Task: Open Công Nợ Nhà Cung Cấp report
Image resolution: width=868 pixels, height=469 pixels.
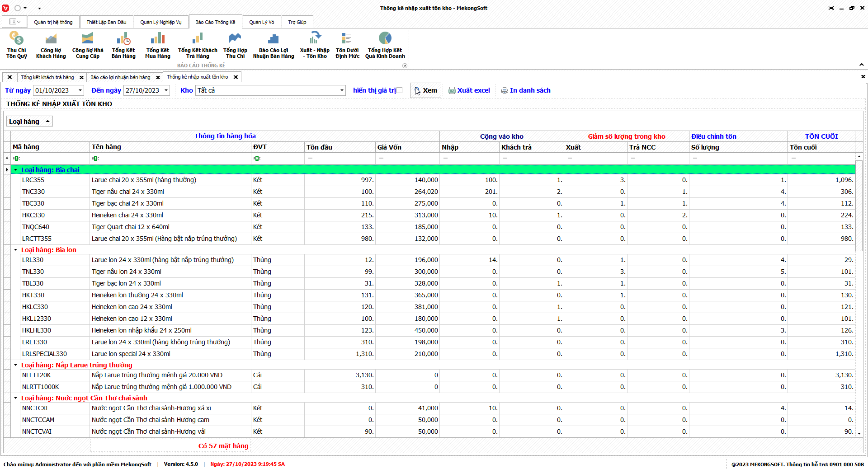Action: point(88,45)
